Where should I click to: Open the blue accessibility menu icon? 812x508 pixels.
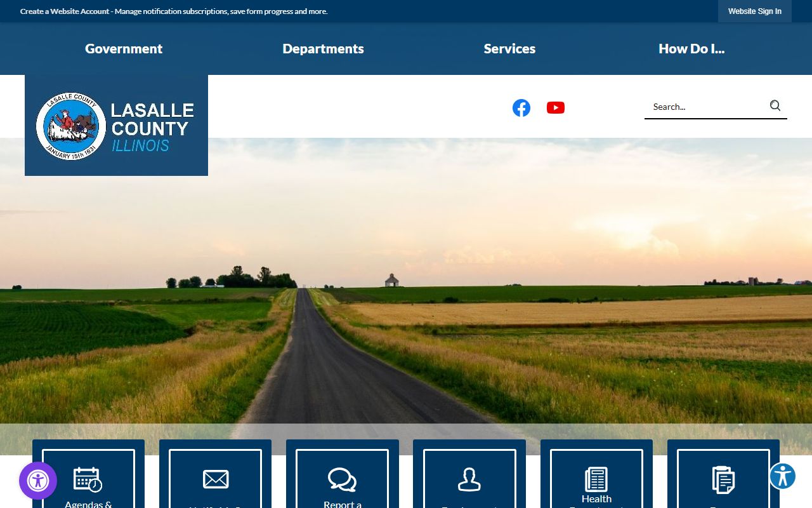pyautogui.click(x=782, y=476)
